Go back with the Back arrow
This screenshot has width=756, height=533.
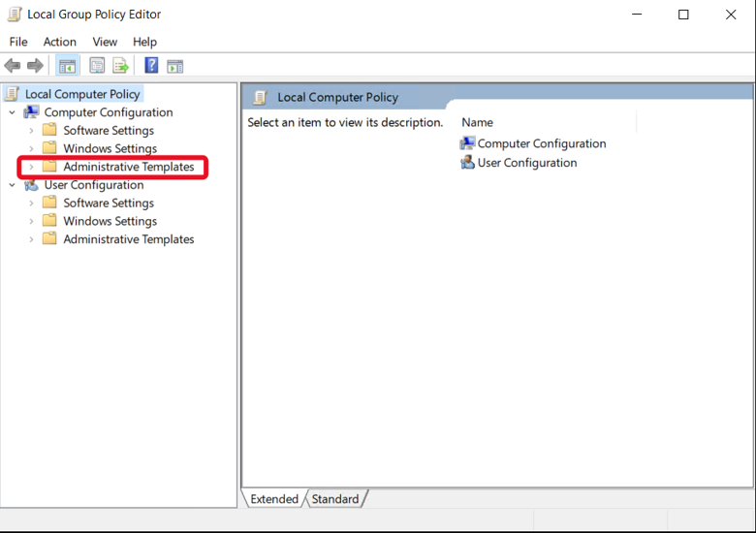point(12,66)
